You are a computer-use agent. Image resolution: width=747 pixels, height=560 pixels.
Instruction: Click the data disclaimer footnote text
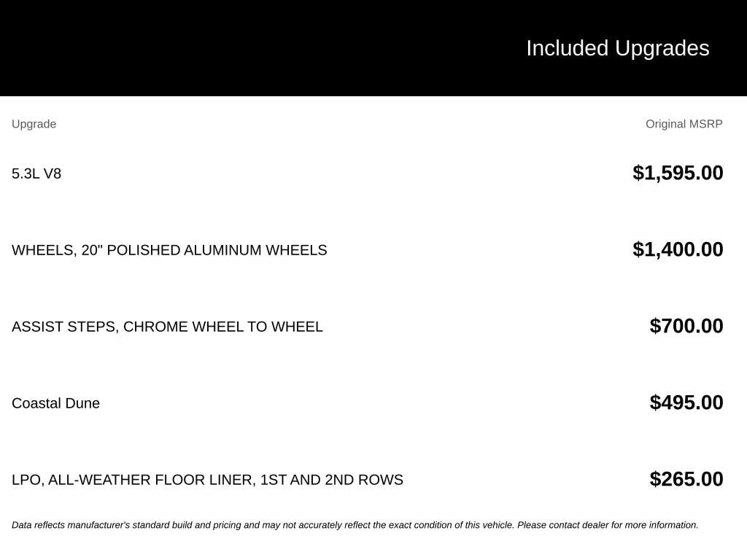pos(355,525)
